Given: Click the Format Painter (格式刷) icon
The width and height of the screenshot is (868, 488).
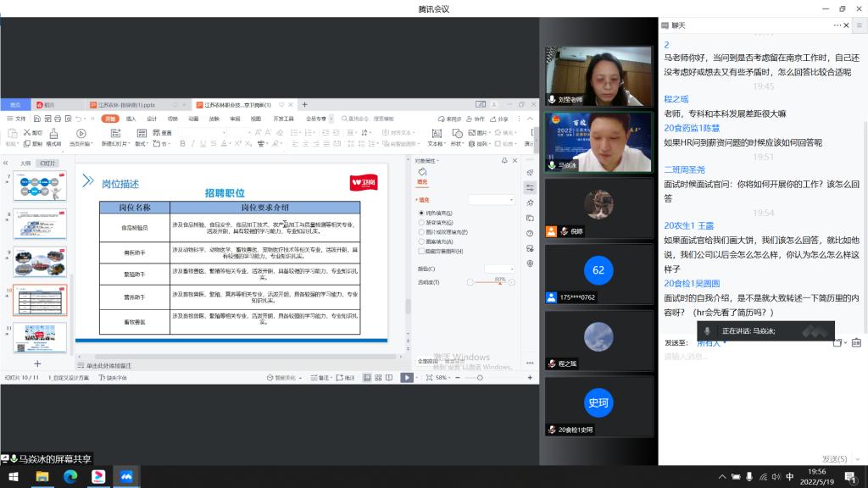Looking at the screenshot, I should click(x=53, y=138).
